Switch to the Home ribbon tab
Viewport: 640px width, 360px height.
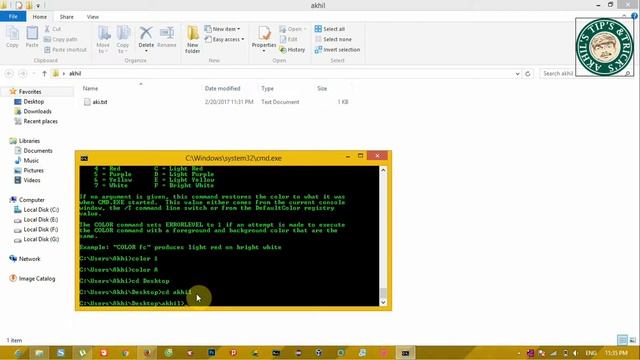click(x=40, y=17)
